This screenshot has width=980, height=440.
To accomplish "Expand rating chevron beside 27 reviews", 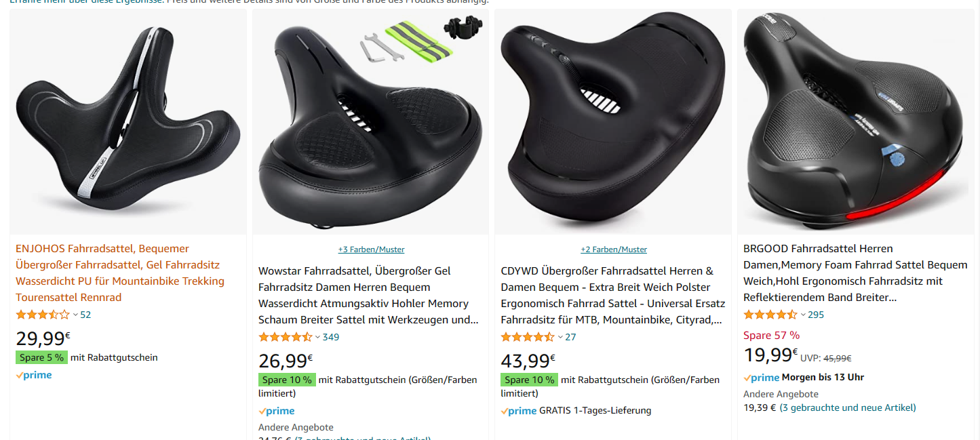I will [x=560, y=338].
